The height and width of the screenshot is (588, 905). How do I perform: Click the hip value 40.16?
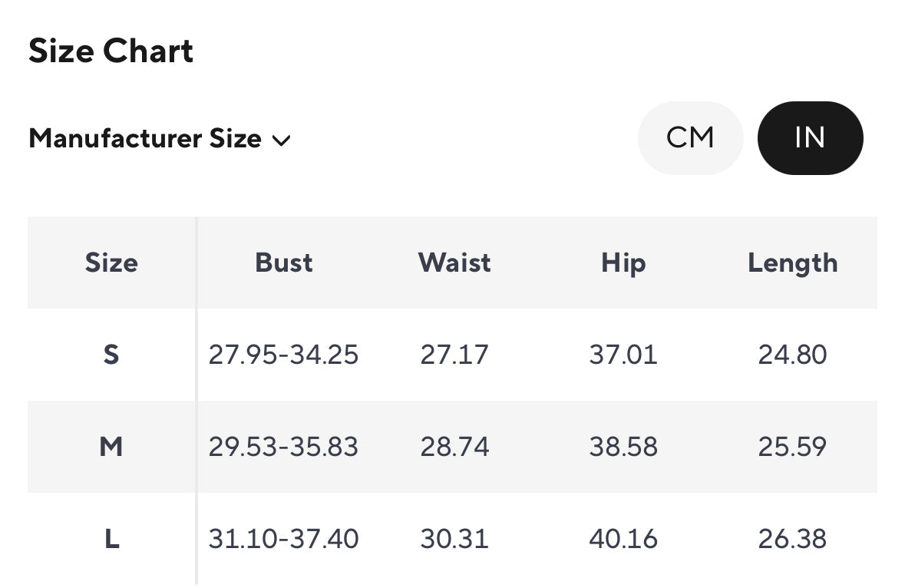click(x=623, y=539)
